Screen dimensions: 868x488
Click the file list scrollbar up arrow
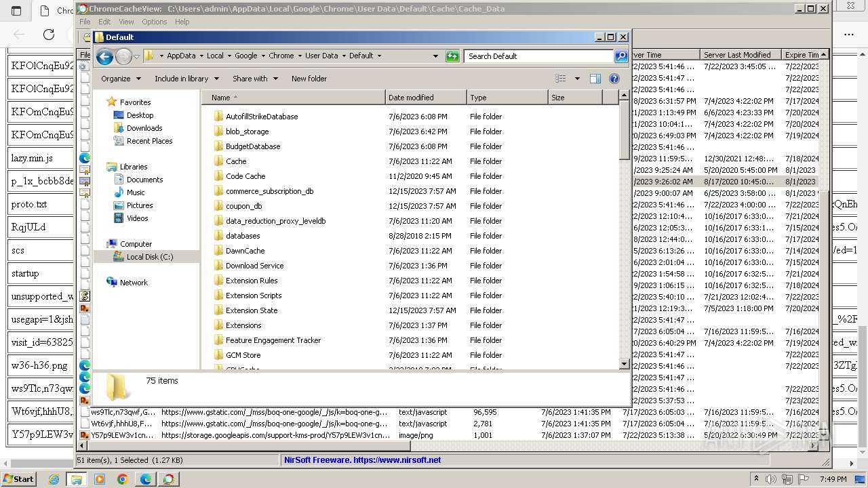(625, 96)
